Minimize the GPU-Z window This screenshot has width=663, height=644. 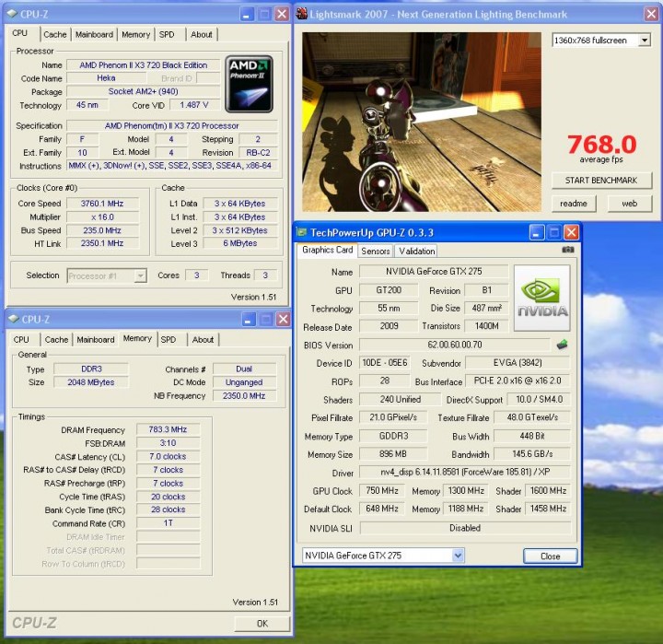[536, 232]
